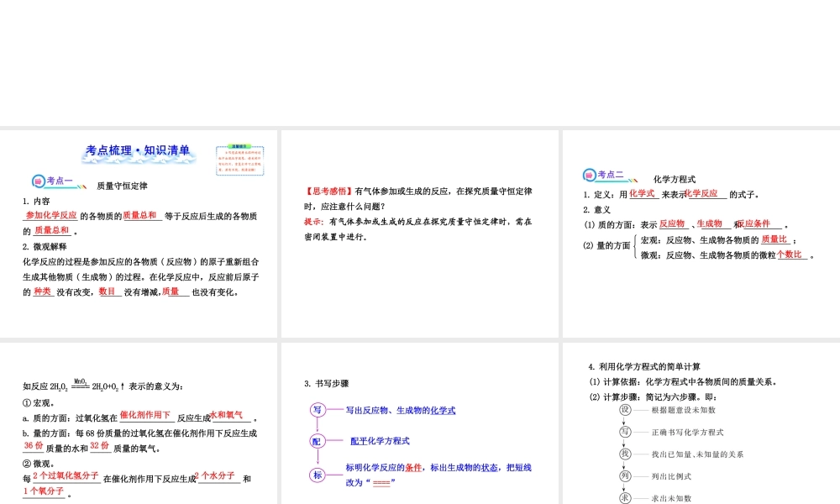Click the 设 circle in the calculation steps

625,410
